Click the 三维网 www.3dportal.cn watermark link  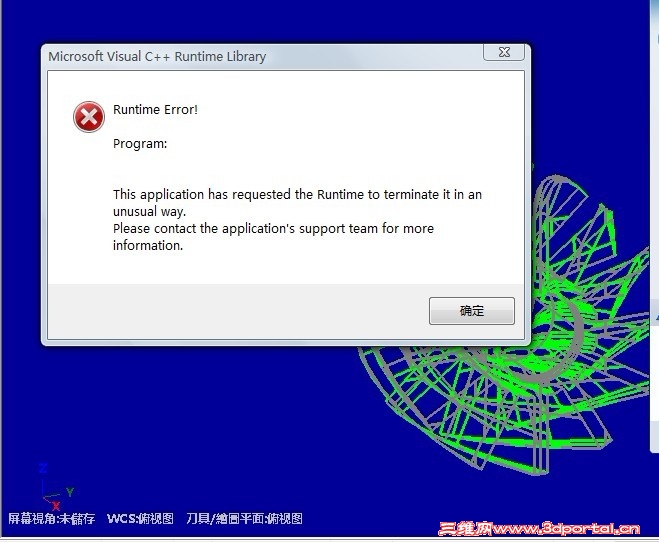click(x=539, y=528)
